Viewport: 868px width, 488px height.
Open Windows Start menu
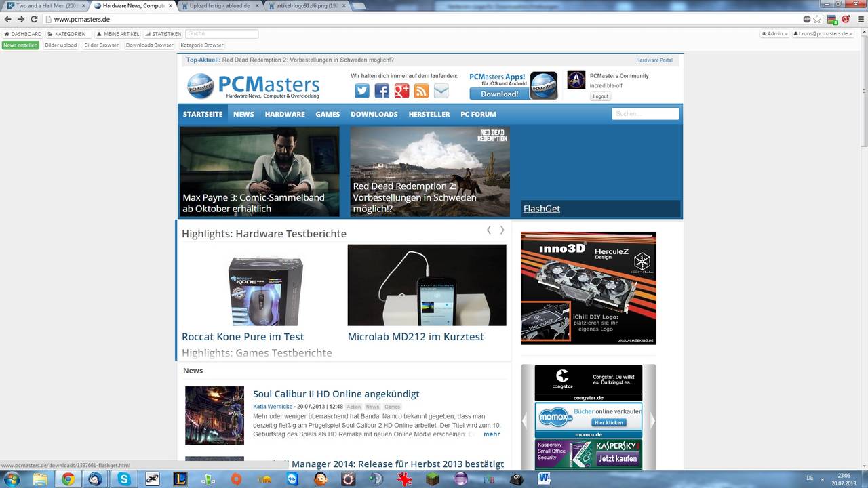pos(12,479)
